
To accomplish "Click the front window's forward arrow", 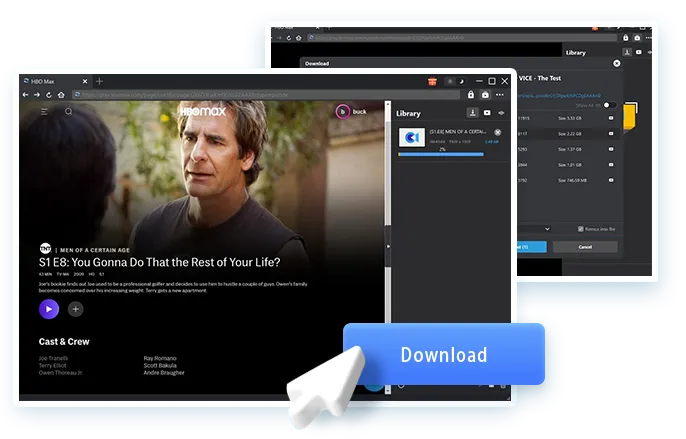I will pyautogui.click(x=37, y=95).
